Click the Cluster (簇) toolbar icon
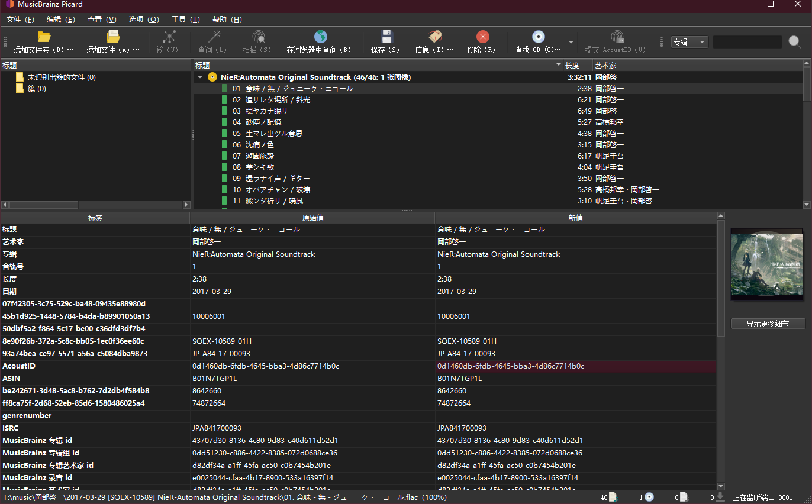 [168, 41]
